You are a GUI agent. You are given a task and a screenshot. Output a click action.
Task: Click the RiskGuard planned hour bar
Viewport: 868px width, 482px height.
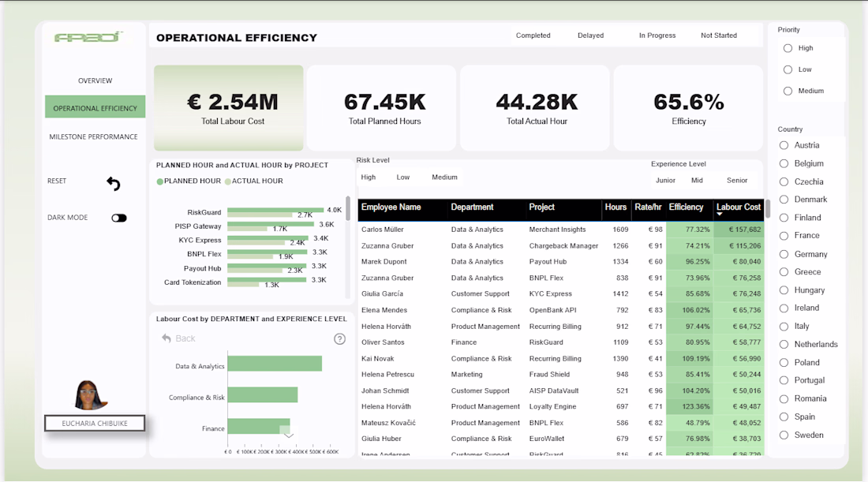pos(275,210)
